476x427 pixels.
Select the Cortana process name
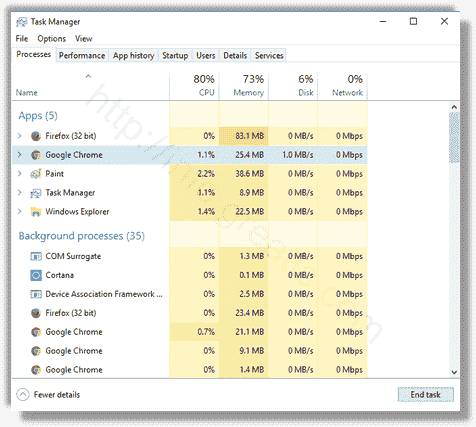[60, 275]
